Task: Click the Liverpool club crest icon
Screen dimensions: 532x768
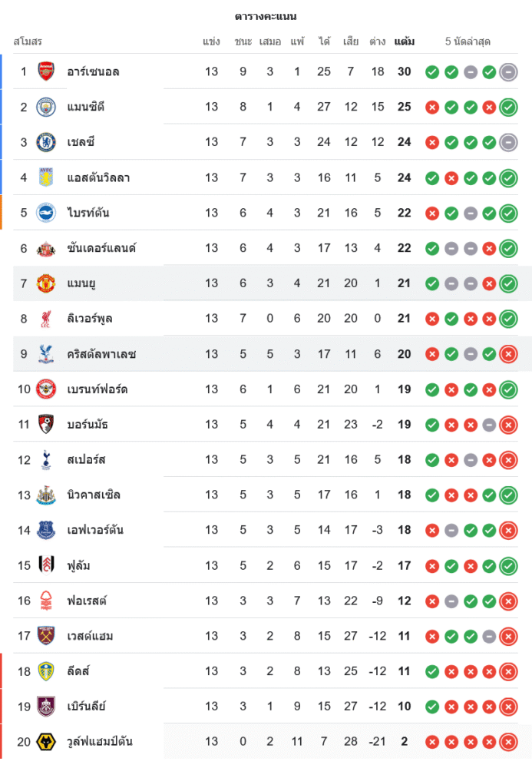Action: pyautogui.click(x=46, y=319)
